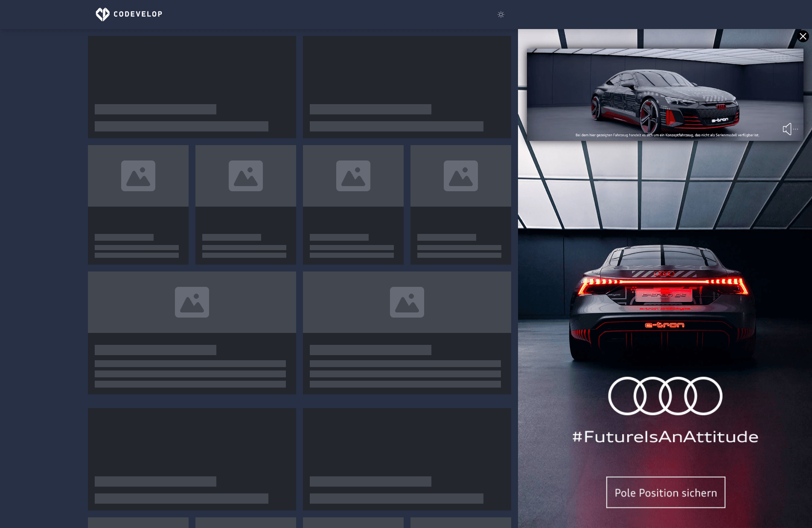
Task: Select image placeholder icon in second small card
Action: pos(246,176)
